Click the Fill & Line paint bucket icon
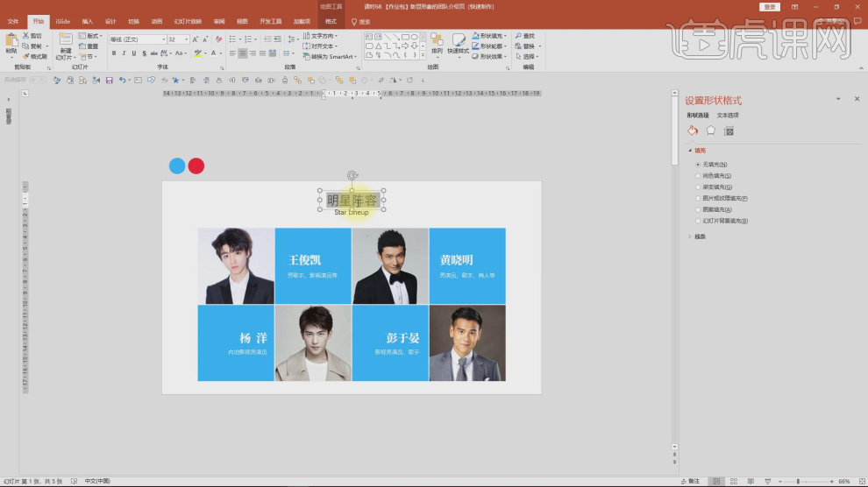This screenshot has height=487, width=868. point(692,131)
